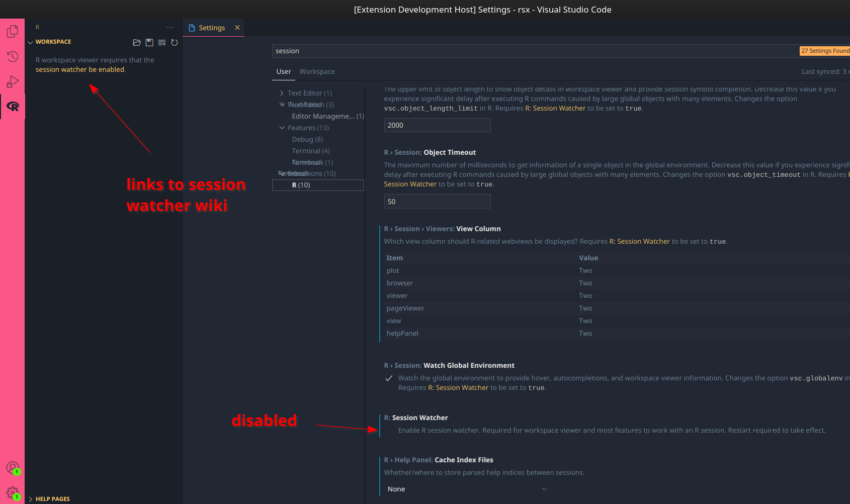Click the 'Two' value for plot
The height and width of the screenshot is (504, 850).
pyautogui.click(x=585, y=270)
